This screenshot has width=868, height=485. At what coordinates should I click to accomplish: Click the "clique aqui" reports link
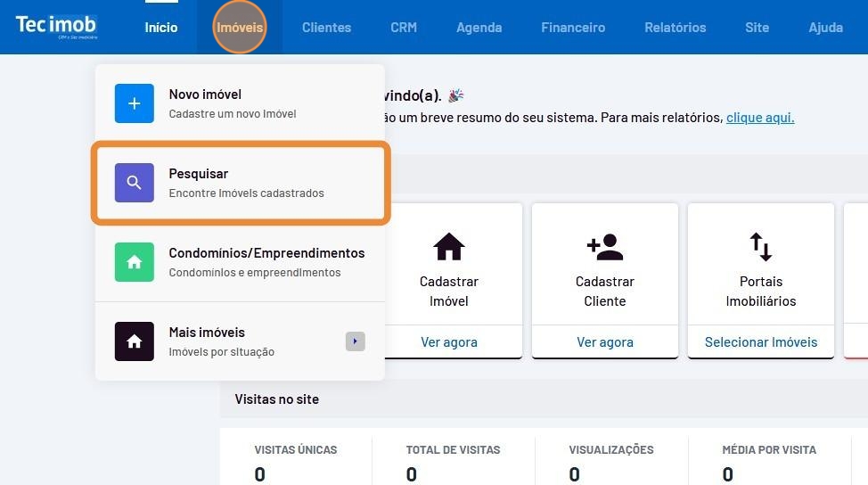point(760,118)
